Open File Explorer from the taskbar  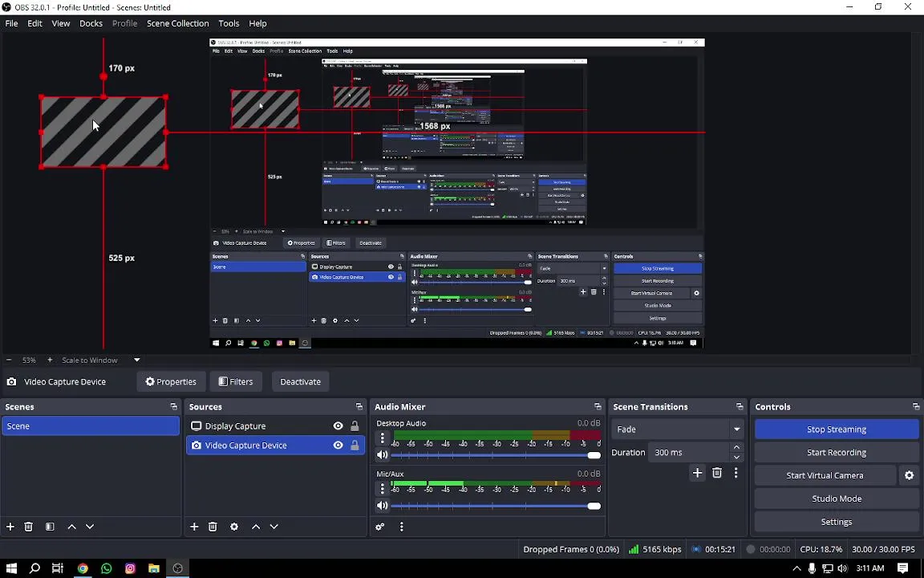click(x=153, y=568)
